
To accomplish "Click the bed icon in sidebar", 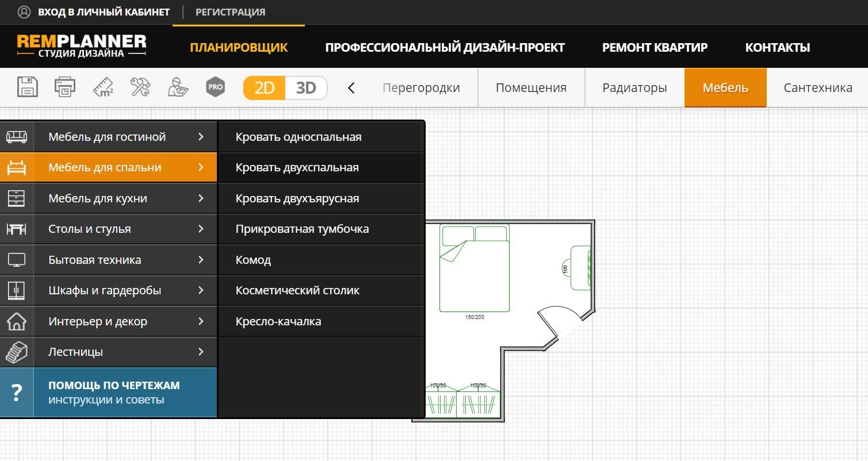I will tap(16, 167).
